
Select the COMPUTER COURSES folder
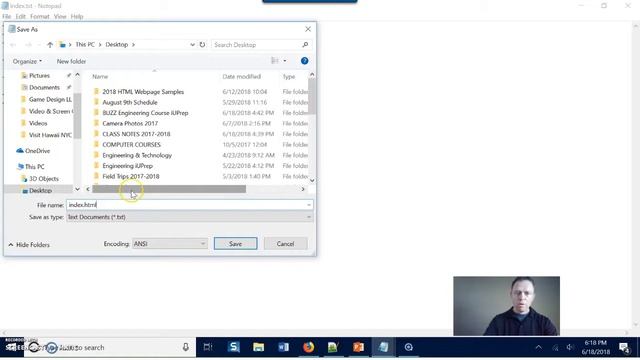131,144
